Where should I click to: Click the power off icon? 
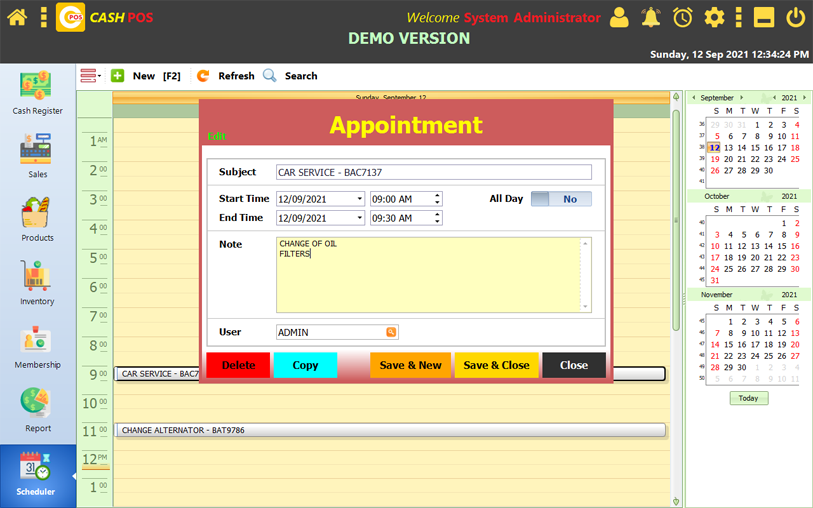795,17
